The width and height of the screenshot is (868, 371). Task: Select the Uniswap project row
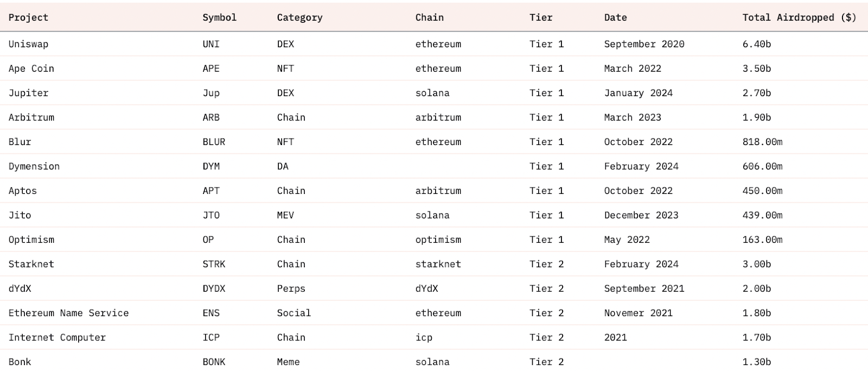click(x=434, y=44)
